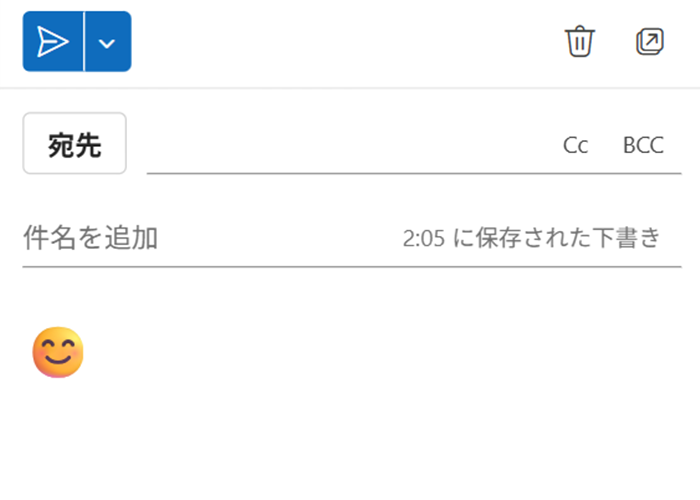Send the email with the paper plane button
The image size is (700, 500).
[53, 42]
